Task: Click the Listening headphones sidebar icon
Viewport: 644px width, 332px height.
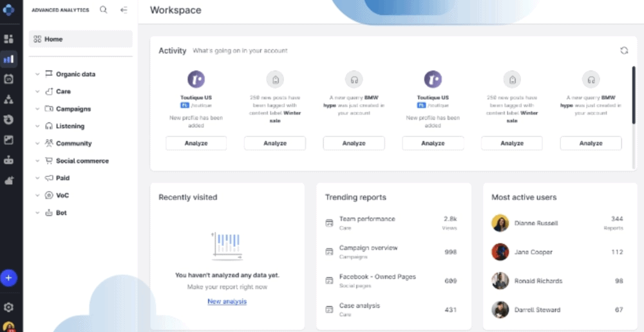Action: pyautogui.click(x=49, y=126)
